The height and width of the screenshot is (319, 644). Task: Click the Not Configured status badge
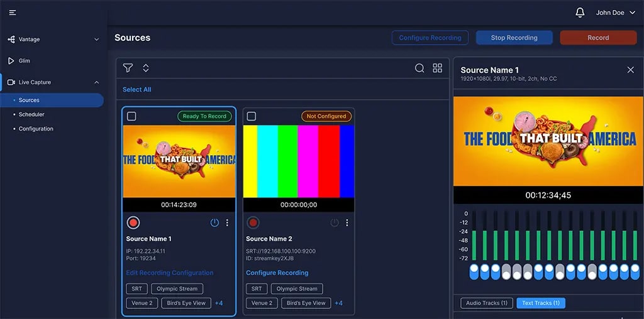(x=326, y=116)
